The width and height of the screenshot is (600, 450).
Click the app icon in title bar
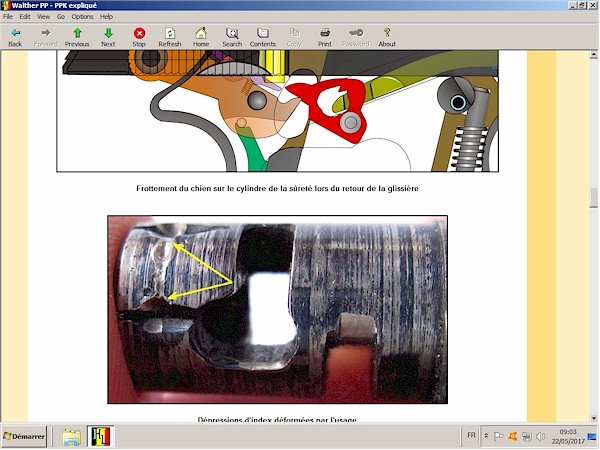tap(5, 5)
